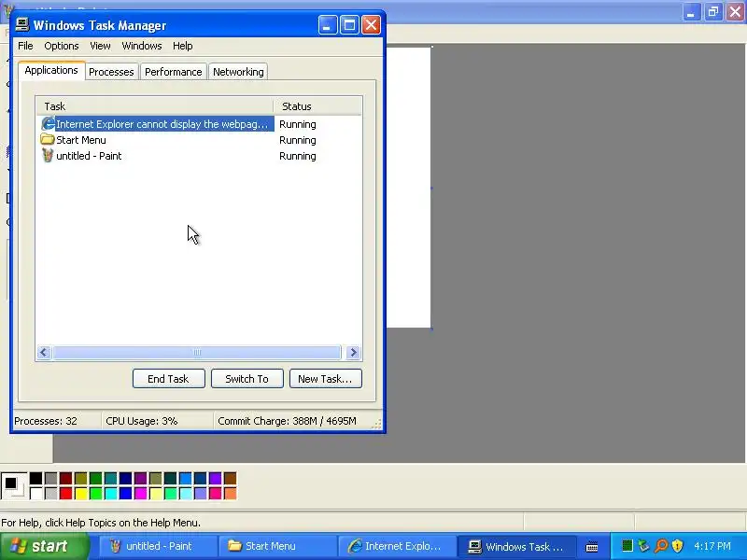Sort by the Status column header

pos(317,105)
